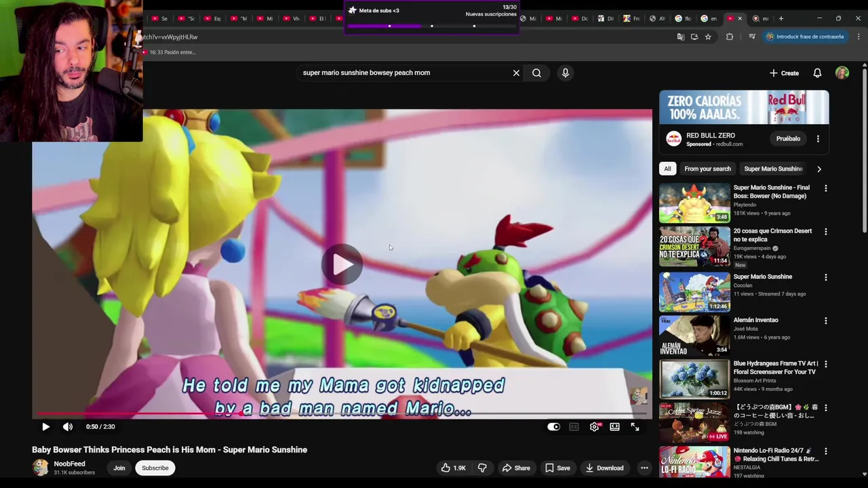
Task: Seek on the red video progress bar
Action: tap(342, 413)
